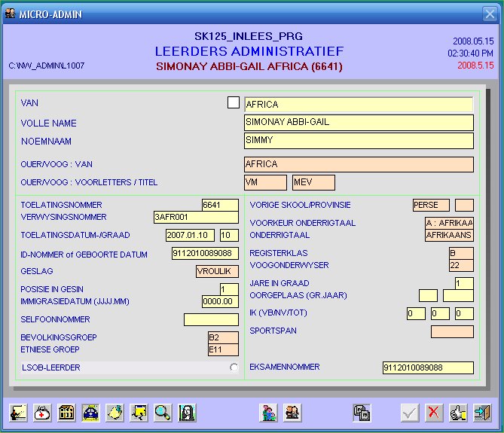Image resolution: width=504 pixels, height=433 pixels.
Task: Toggle the checkbox next to VAN
Action: [234, 102]
